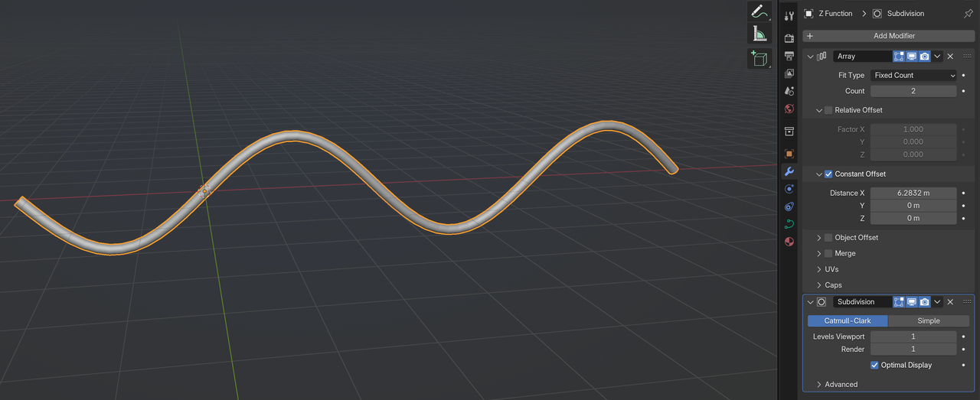The width and height of the screenshot is (980, 400).
Task: Click the Array modifier name field
Action: [x=862, y=56]
